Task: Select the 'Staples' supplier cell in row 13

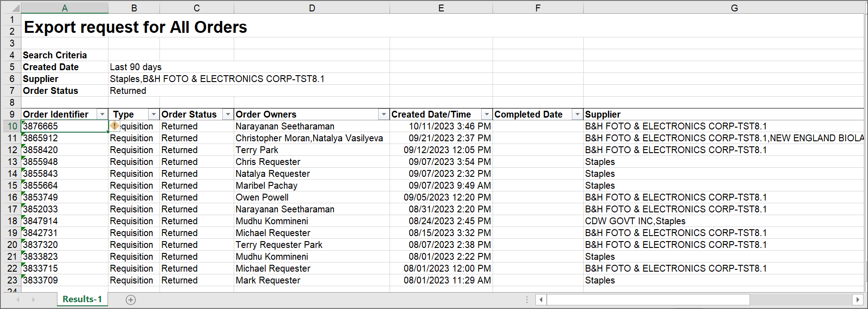Action: pyautogui.click(x=724, y=162)
